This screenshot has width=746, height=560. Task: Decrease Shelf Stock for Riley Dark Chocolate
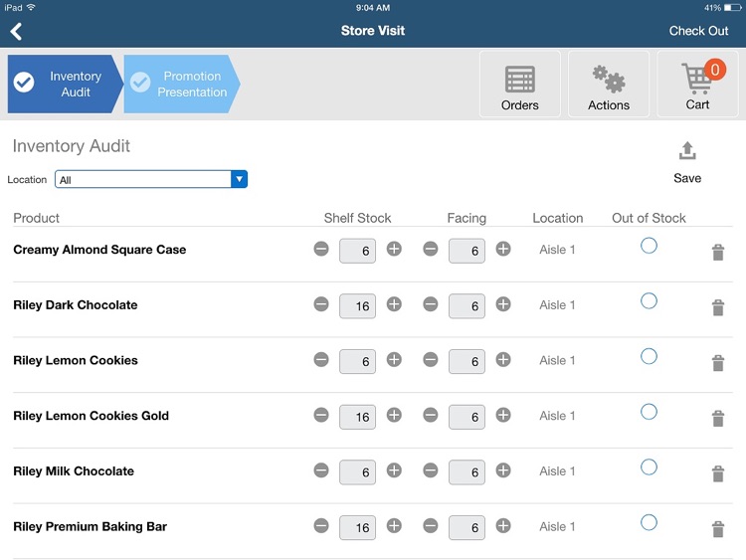321,304
